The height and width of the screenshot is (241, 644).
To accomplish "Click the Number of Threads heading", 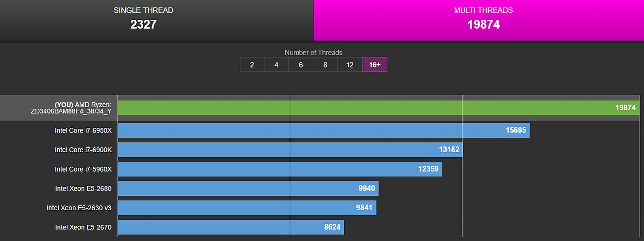I will tap(314, 52).
